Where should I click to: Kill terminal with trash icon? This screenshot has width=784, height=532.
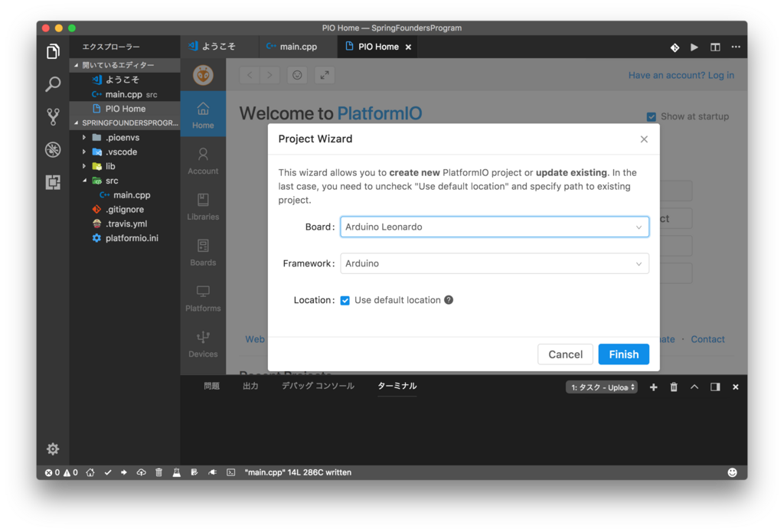[x=674, y=387]
